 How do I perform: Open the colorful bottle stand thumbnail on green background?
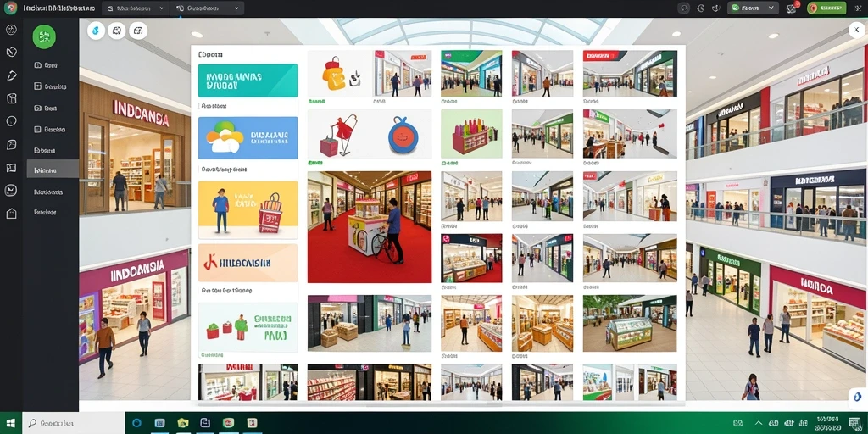471,134
